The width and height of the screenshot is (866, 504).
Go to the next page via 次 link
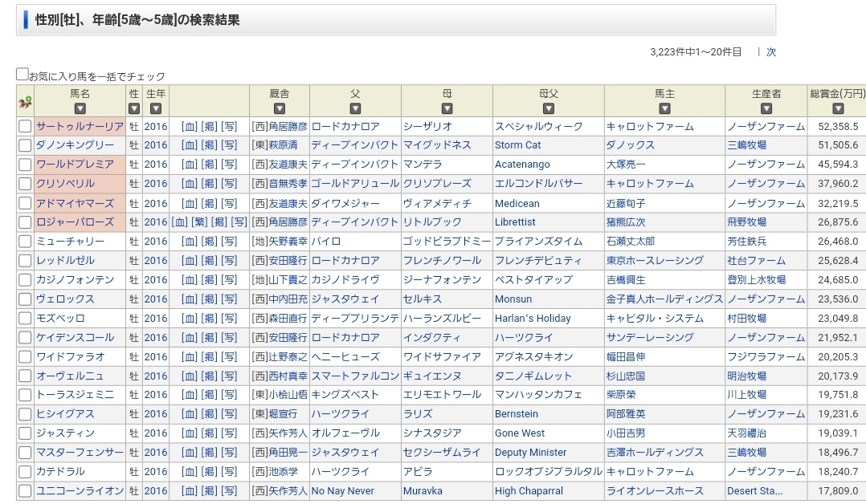click(x=770, y=52)
